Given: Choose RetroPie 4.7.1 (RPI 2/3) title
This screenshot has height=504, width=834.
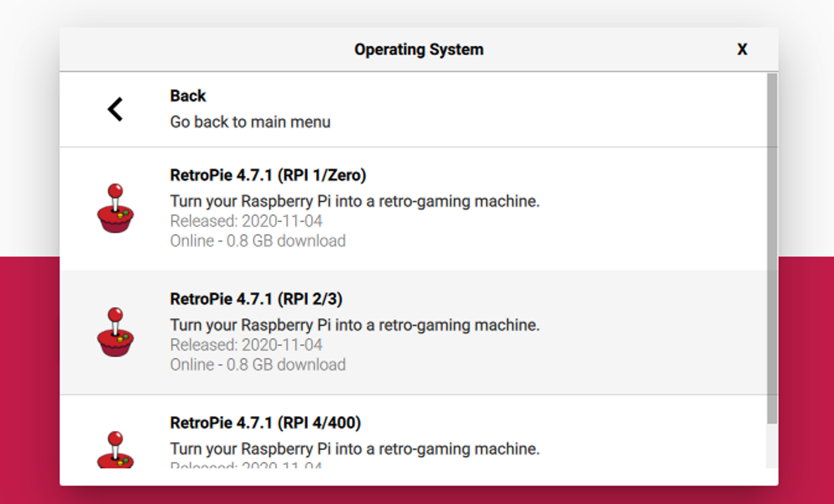Looking at the screenshot, I should pyautogui.click(x=256, y=299).
